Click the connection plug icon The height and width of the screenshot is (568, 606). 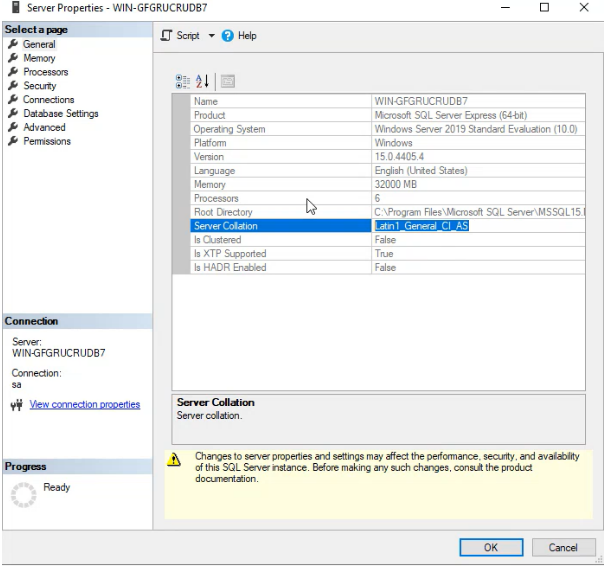(x=17, y=405)
